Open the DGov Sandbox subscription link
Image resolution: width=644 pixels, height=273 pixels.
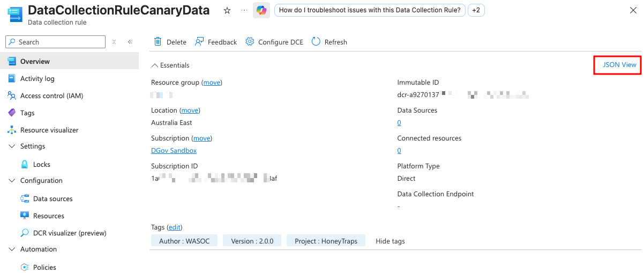pyautogui.click(x=174, y=151)
